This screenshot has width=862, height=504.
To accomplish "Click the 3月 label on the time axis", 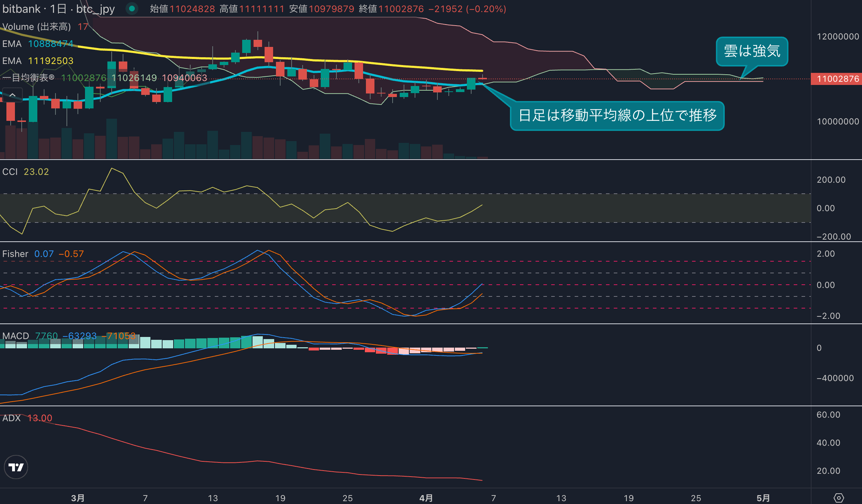I will (78, 498).
